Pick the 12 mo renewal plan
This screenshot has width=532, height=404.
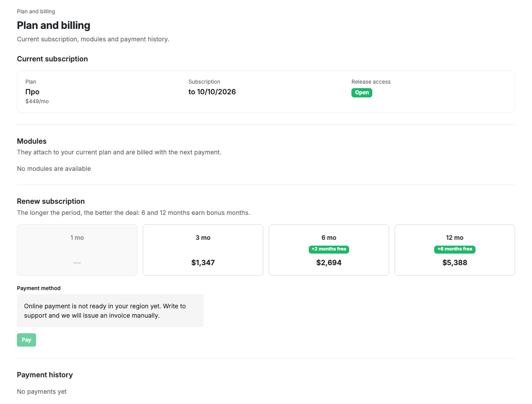(455, 250)
